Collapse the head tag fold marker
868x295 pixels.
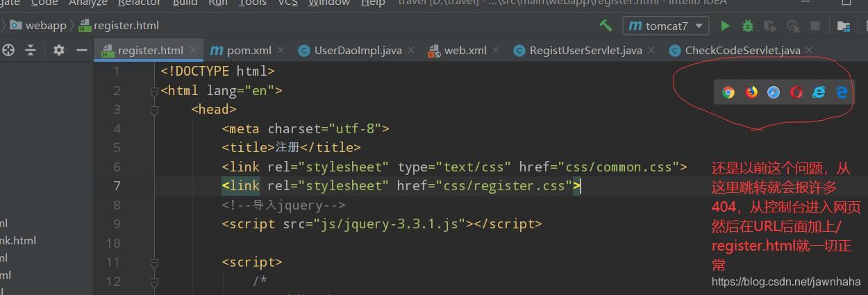click(x=154, y=109)
